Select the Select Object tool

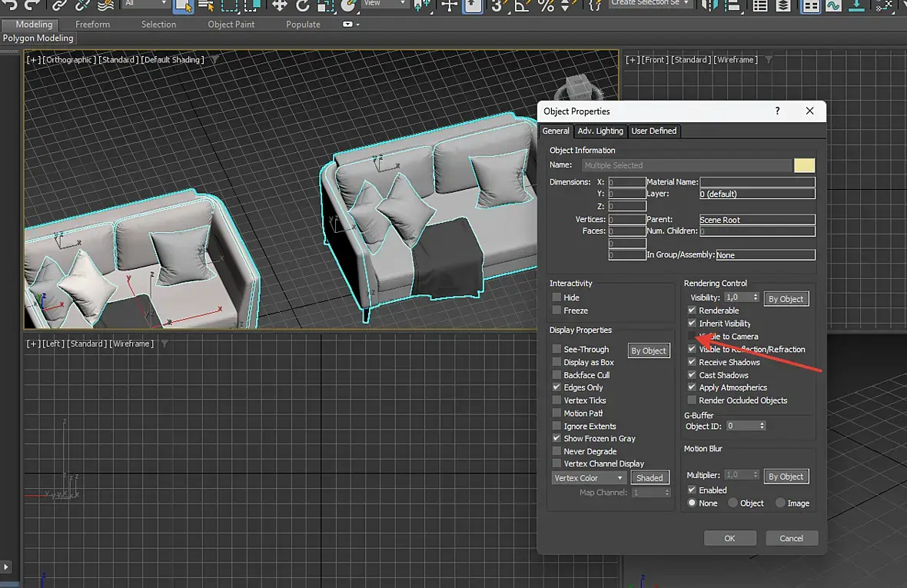[x=183, y=5]
